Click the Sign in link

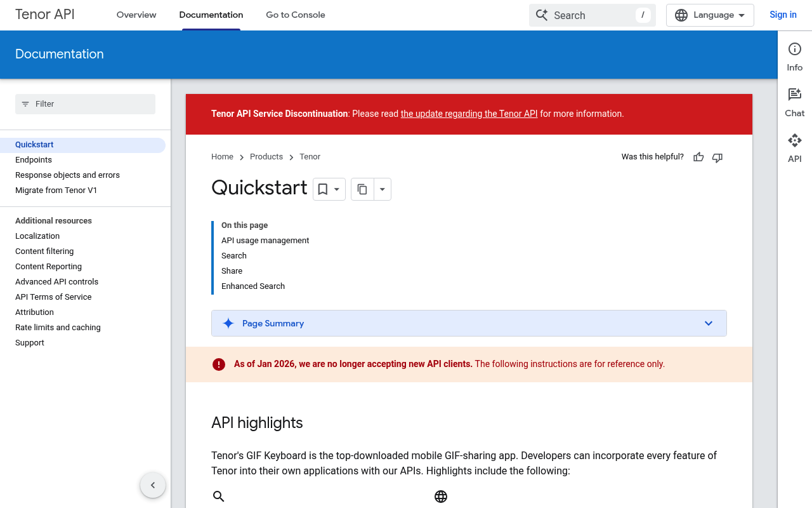pyautogui.click(x=783, y=15)
